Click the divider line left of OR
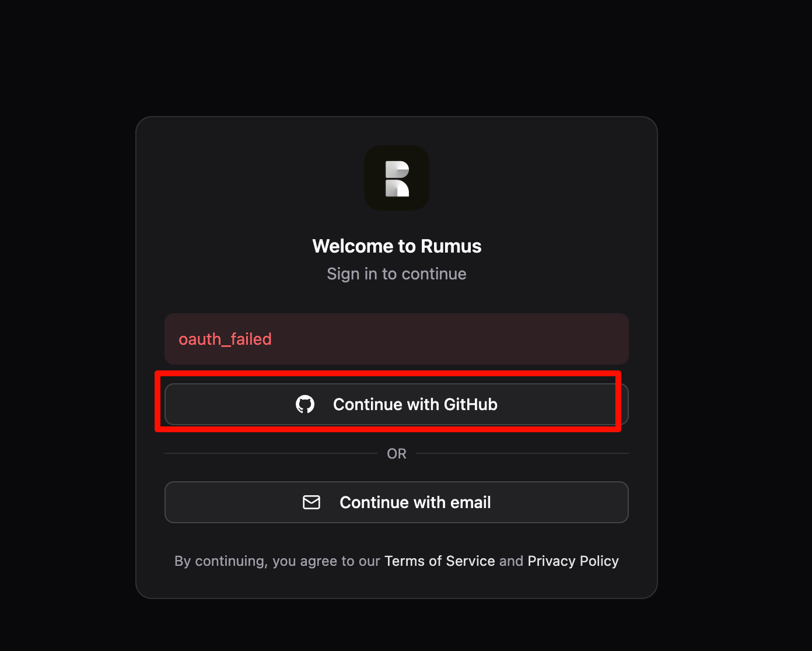812x651 pixels. [x=271, y=453]
